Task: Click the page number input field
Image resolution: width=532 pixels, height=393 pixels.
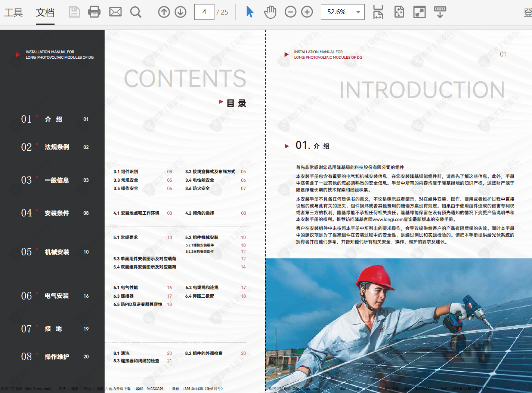Action: click(x=204, y=12)
